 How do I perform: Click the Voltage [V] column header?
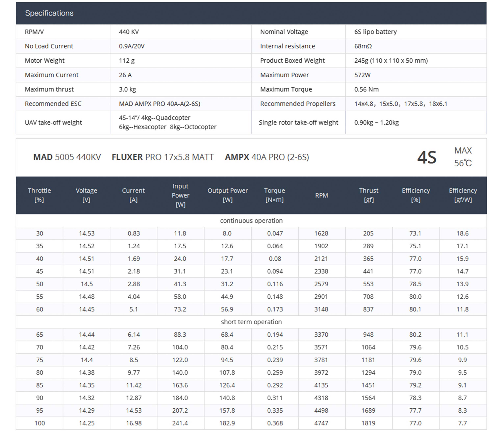coord(86,195)
